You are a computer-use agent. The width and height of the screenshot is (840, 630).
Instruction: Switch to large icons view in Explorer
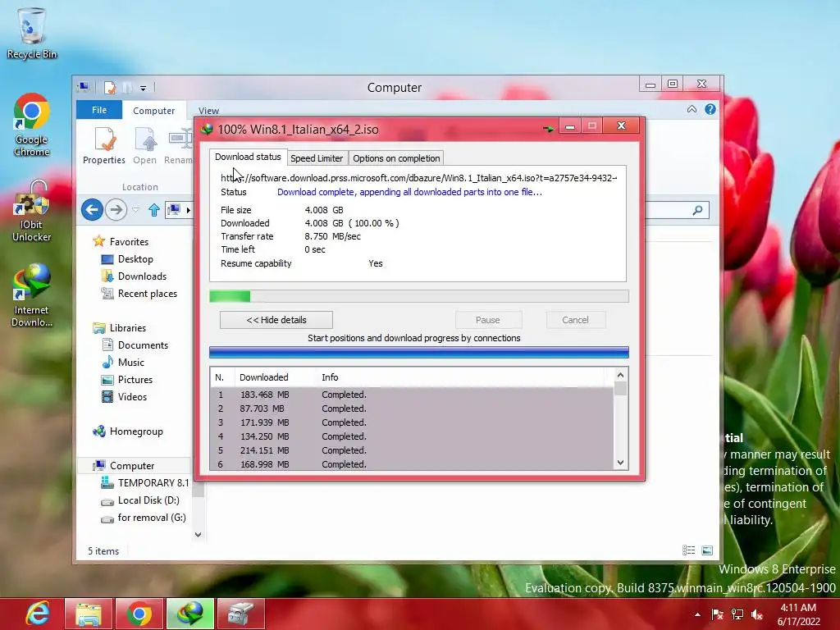tap(707, 550)
